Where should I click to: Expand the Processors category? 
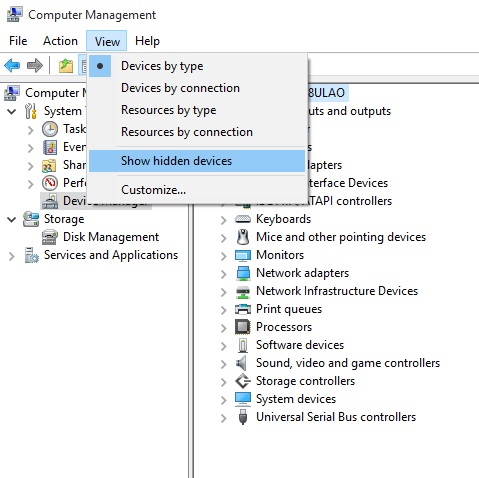pos(223,328)
